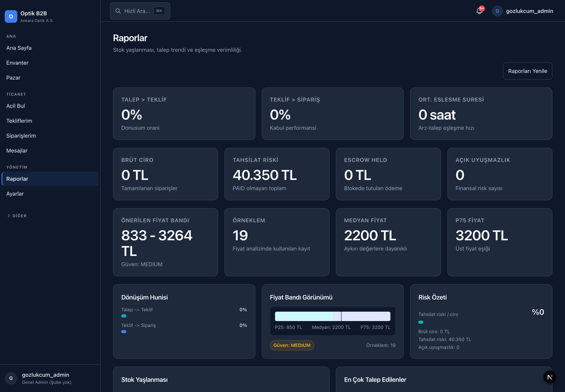The height and width of the screenshot is (392, 565).
Task: Click the Risk Özeti heading
Action: (x=432, y=298)
